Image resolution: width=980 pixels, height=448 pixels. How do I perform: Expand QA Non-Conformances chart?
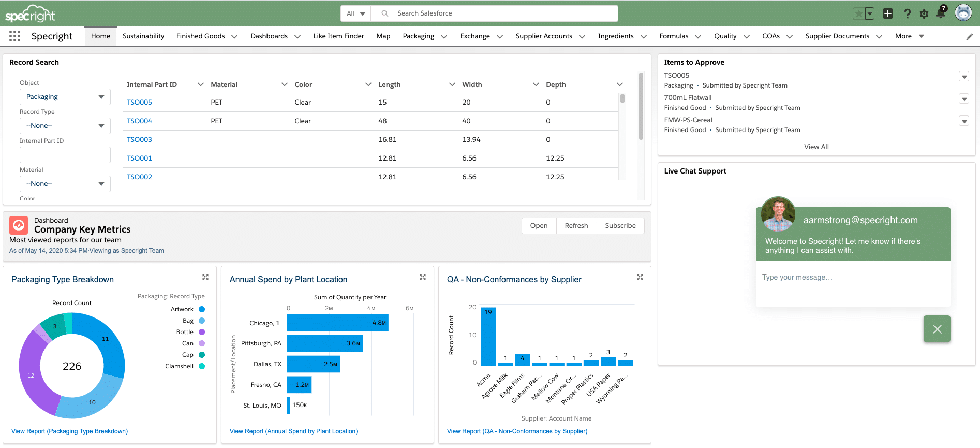click(640, 277)
